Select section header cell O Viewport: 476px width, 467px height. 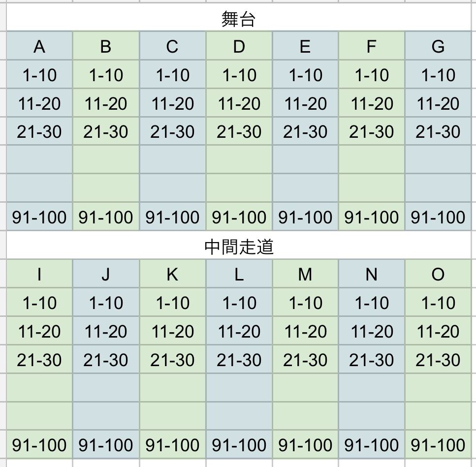[x=438, y=274]
